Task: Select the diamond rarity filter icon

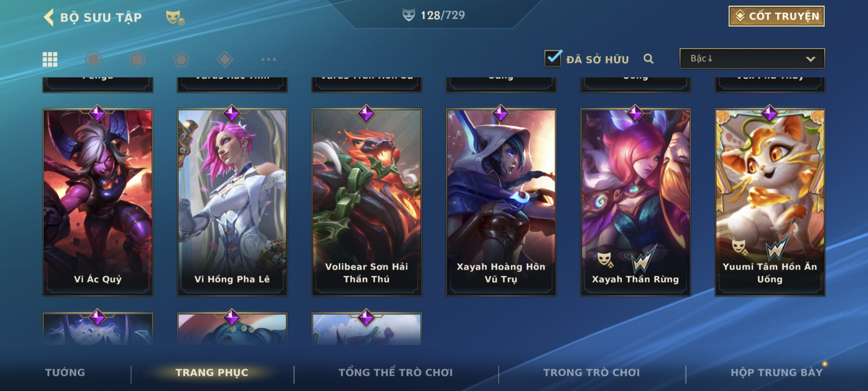Action: pos(225,59)
